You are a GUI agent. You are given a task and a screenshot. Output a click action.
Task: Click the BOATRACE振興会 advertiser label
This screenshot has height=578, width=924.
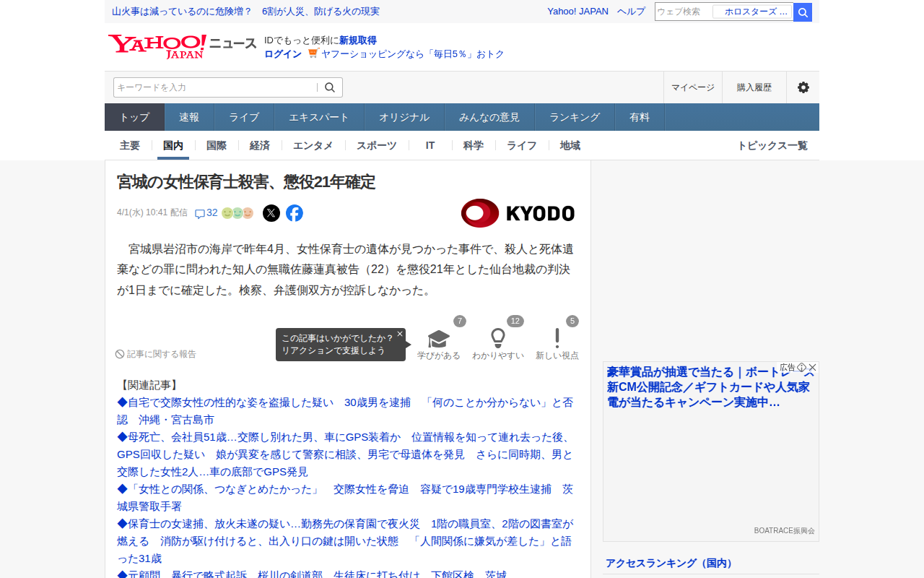(785, 530)
